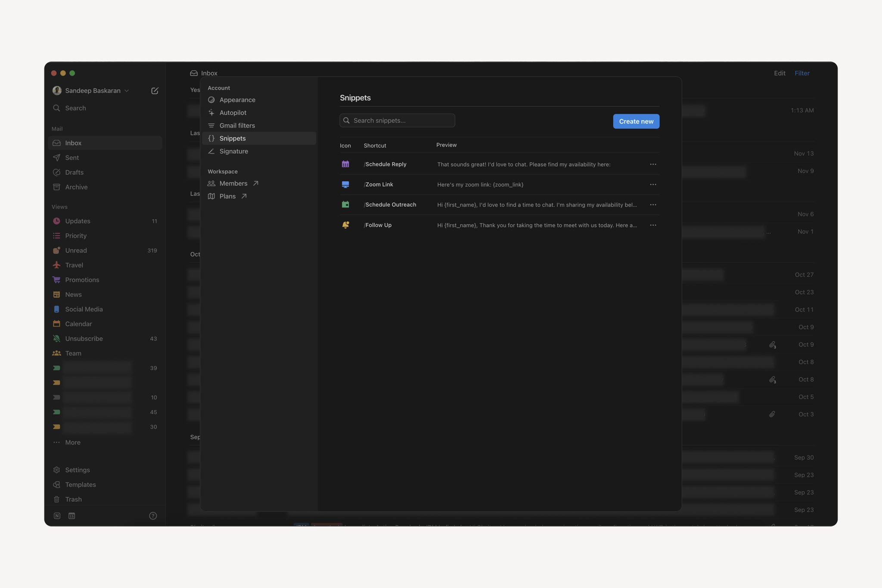Click the Follow Up bell icon

pos(345,225)
